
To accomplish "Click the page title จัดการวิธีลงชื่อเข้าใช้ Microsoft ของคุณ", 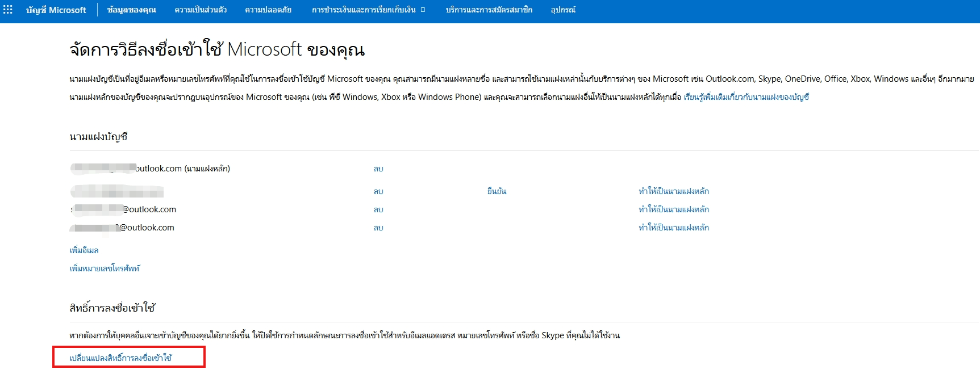I will pyautogui.click(x=217, y=50).
